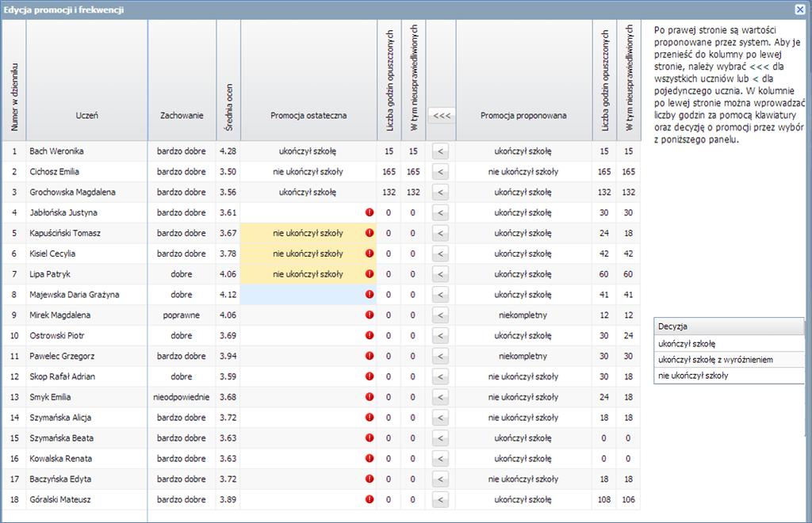Click the < button in Ostrowski Piotr row
Viewport: 812px width, 523px height.
pos(440,336)
